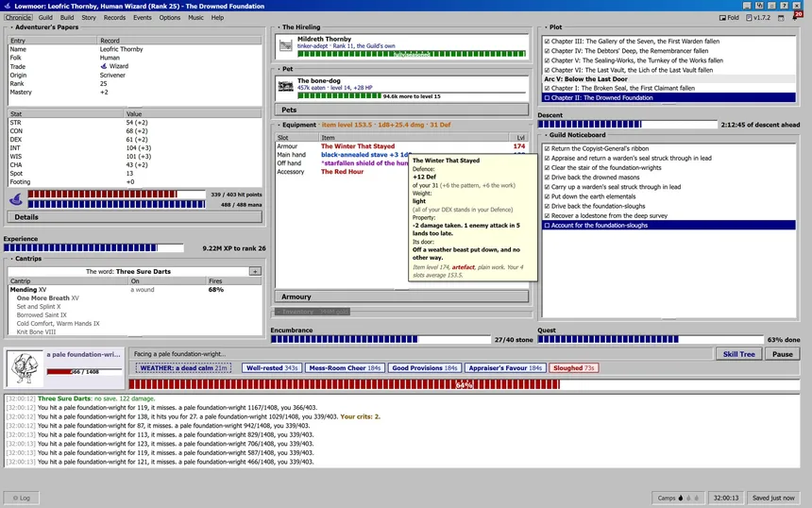The width and height of the screenshot is (812, 508).
Task: Click the Encumbrance progress bar
Action: [381, 340]
